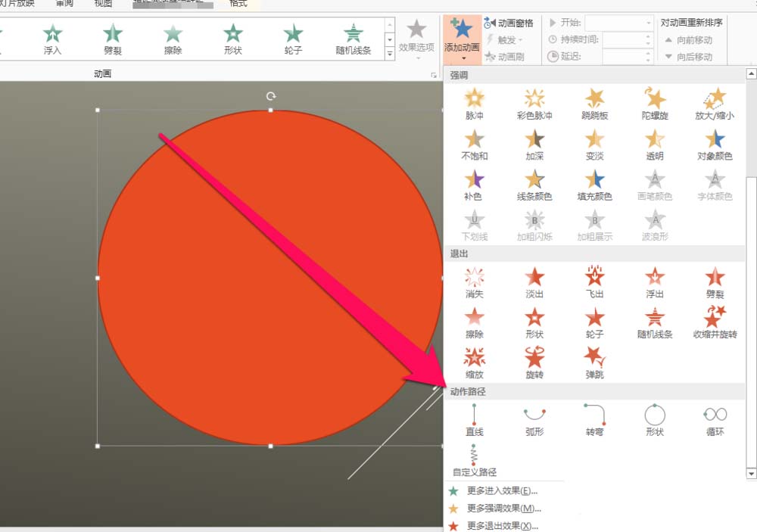Click the effects panel scrollbar up arrow
Image resolution: width=757 pixels, height=532 pixels.
click(751, 74)
